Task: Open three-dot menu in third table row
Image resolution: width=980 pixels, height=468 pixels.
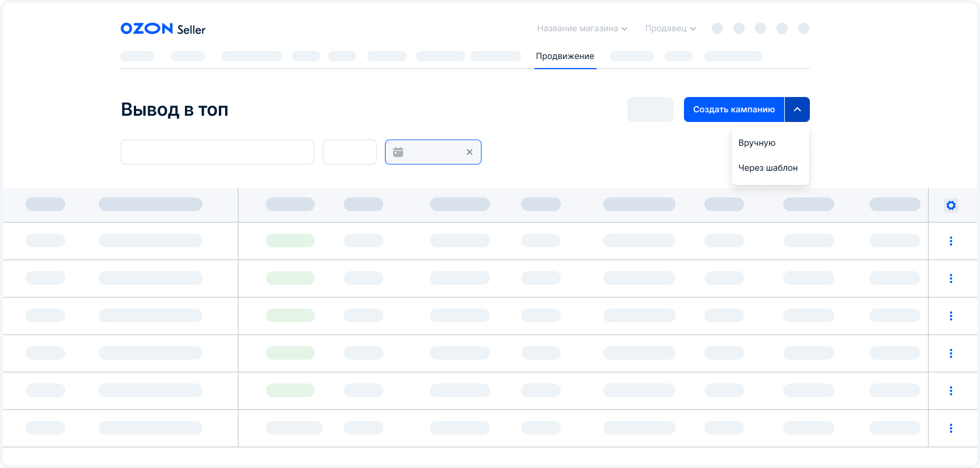Action: (951, 316)
